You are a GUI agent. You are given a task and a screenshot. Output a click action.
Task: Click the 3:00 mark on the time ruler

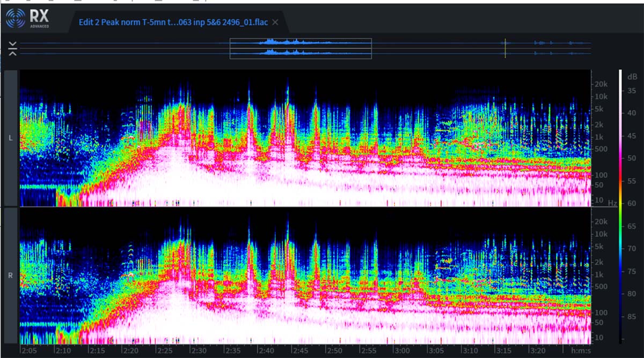coord(402,350)
